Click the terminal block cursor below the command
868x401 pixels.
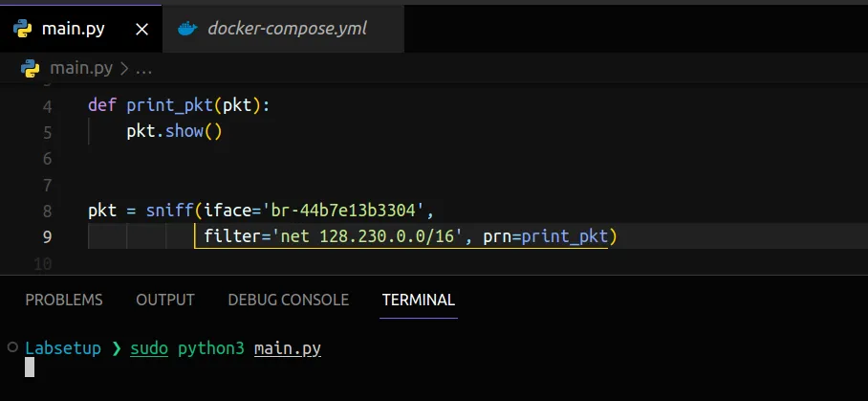30,368
